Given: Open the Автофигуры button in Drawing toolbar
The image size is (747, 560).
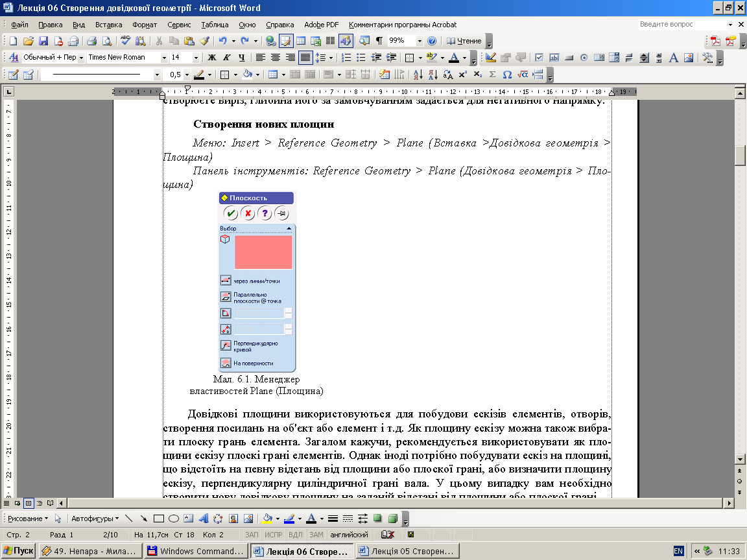Looking at the screenshot, I should click(95, 519).
